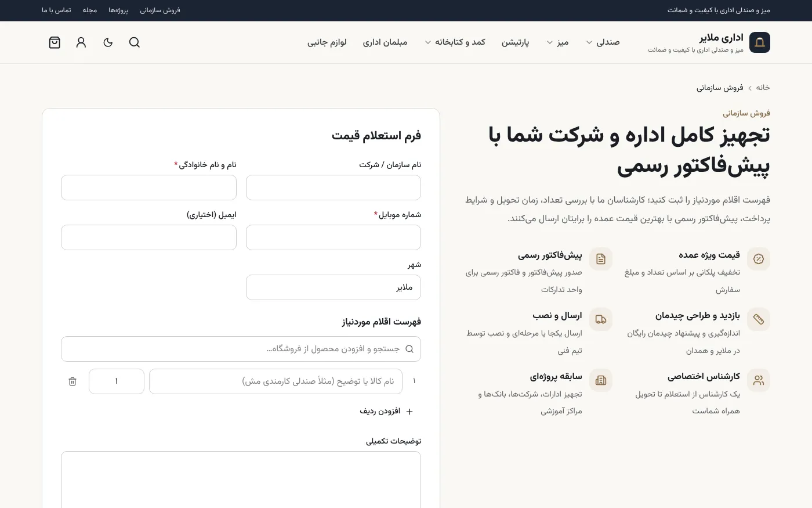
Task: Open مجله link in top bar
Action: coord(90,10)
